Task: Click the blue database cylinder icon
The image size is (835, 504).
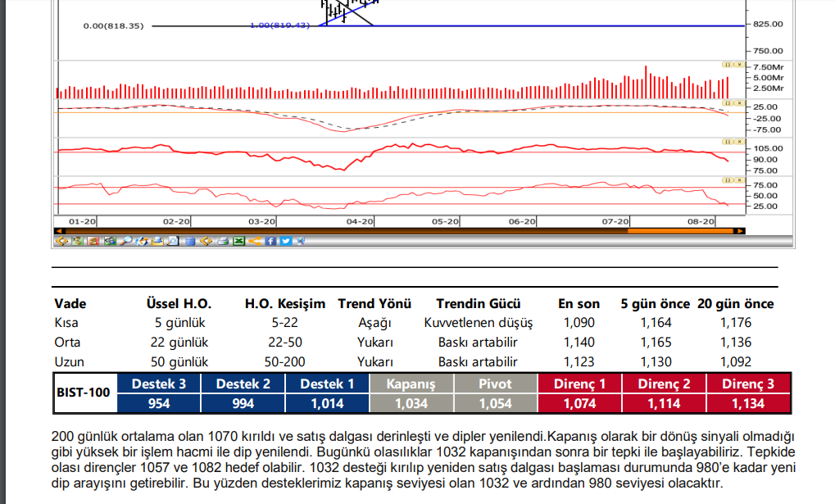Action: [x=190, y=241]
